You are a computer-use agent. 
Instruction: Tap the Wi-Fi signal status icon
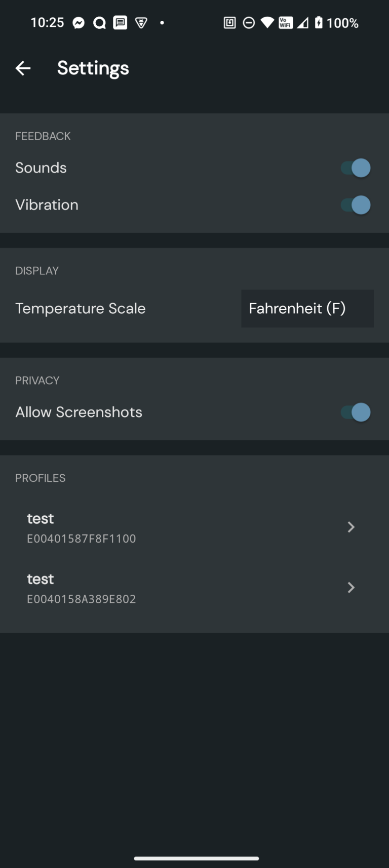(x=267, y=23)
